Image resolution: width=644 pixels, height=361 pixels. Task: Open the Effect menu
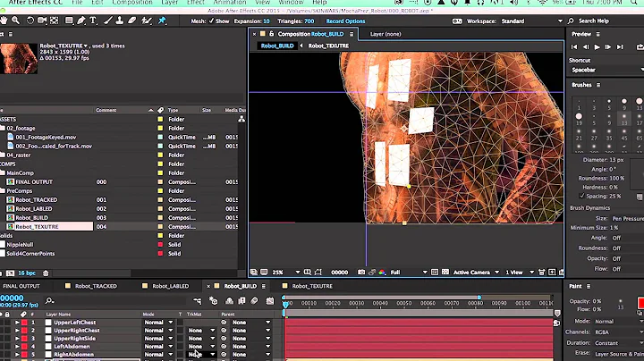196,3
